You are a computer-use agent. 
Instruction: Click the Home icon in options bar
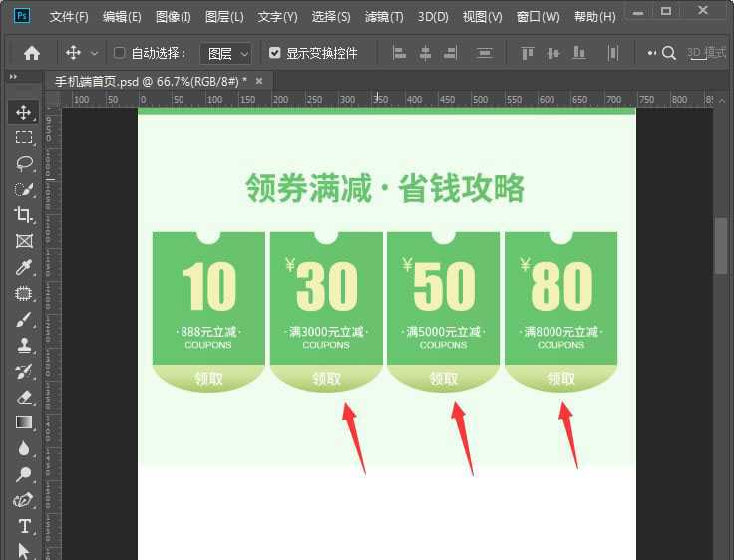click(32, 53)
